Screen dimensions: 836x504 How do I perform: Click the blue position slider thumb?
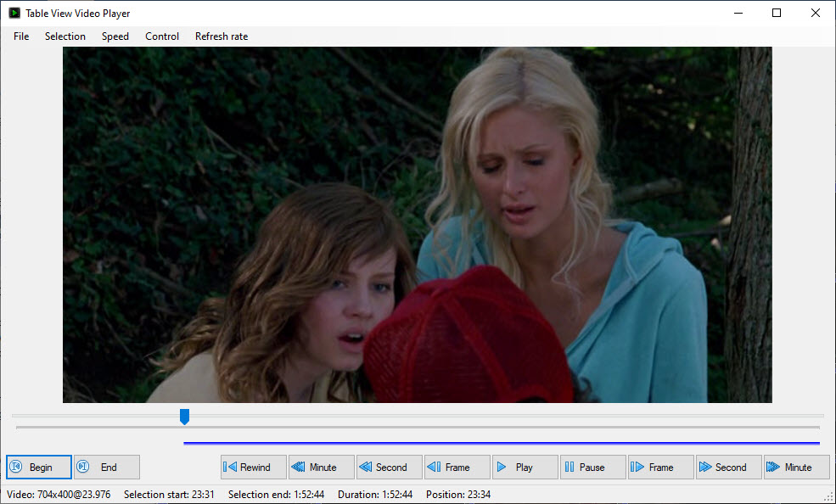tap(184, 417)
